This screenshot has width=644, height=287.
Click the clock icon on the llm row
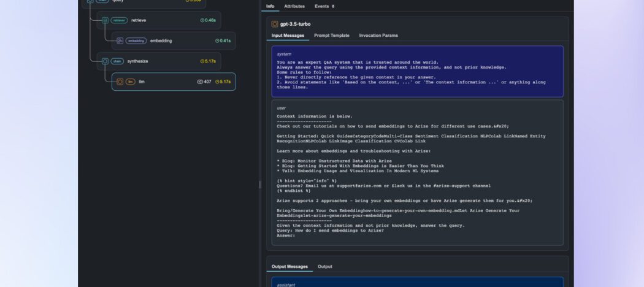pos(217,82)
